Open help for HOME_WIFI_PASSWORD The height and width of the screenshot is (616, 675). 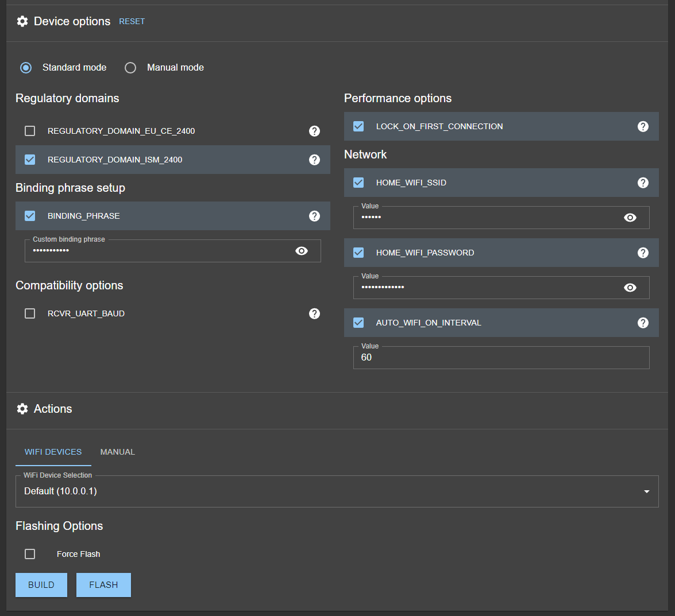(643, 253)
